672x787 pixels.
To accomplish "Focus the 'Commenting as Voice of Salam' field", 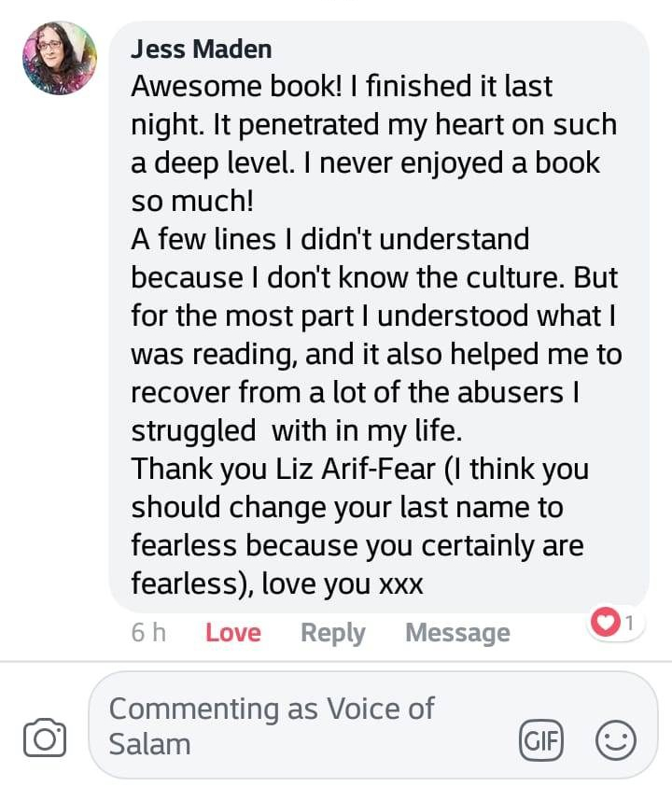I will click(x=373, y=725).
